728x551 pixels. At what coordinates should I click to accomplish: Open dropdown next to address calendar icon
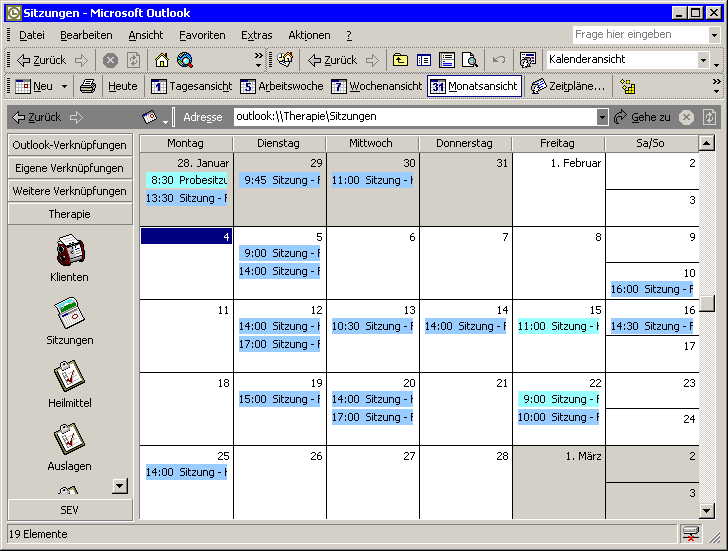(165, 122)
